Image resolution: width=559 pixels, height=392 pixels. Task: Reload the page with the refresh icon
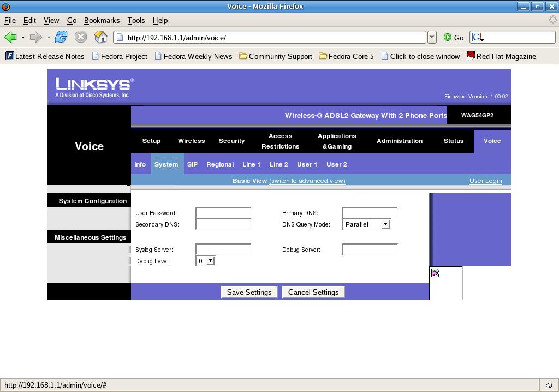pos(61,37)
